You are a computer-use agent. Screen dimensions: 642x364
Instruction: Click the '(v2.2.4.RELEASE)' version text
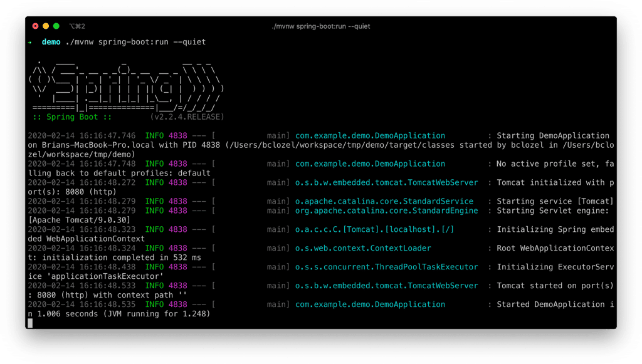[x=187, y=117]
